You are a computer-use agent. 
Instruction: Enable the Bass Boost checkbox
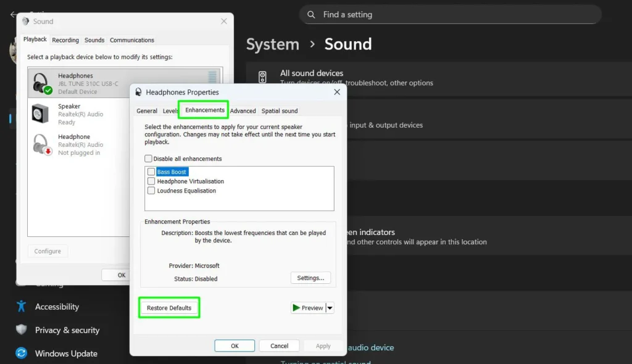point(151,172)
